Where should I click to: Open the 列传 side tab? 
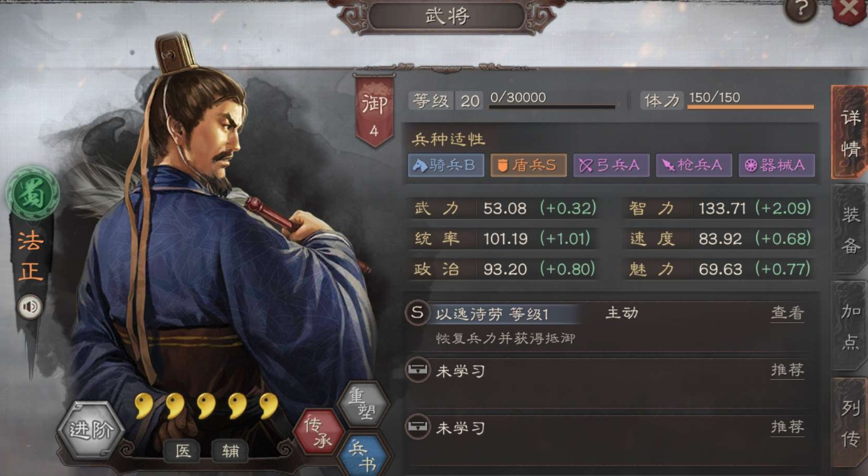tap(850, 423)
